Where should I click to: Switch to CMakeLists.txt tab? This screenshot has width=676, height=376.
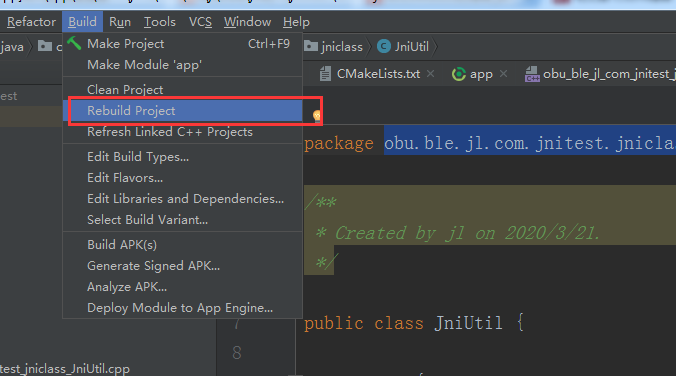[x=378, y=74]
